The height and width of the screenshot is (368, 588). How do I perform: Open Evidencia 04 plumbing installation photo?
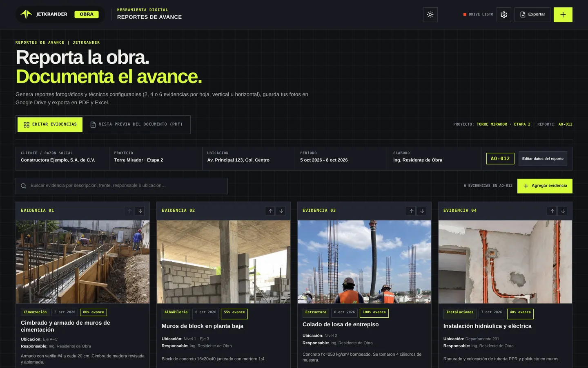click(505, 262)
